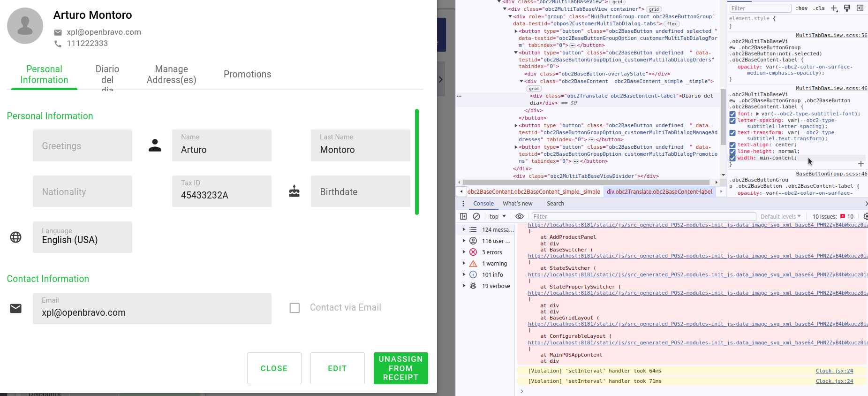868x396 pixels.
Task: Uncheck the line-height property checkbox
Action: point(732,152)
